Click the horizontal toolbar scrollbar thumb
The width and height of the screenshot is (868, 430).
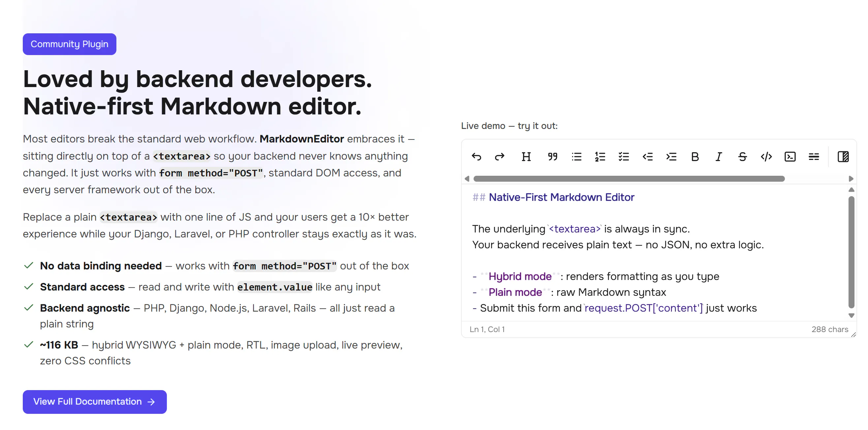pos(629,179)
